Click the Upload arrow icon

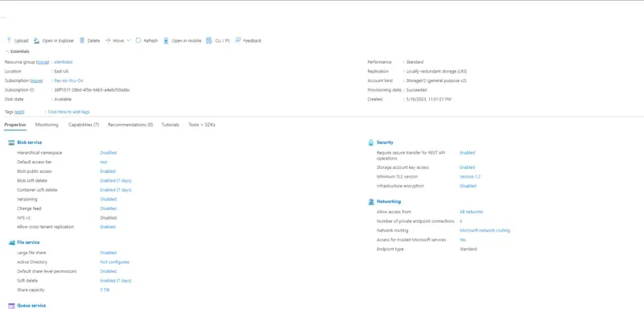click(x=9, y=40)
